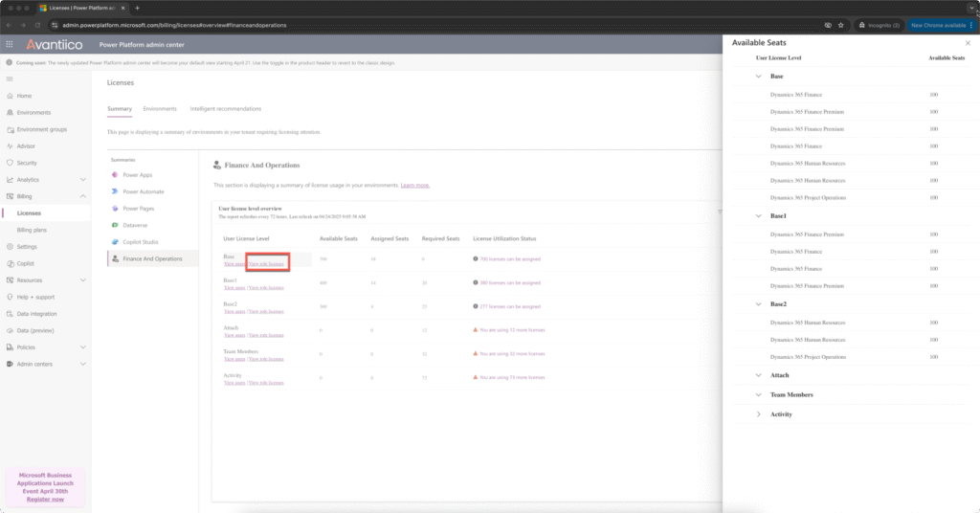
Task: Click View role licenses for Attach row
Action: click(266, 335)
